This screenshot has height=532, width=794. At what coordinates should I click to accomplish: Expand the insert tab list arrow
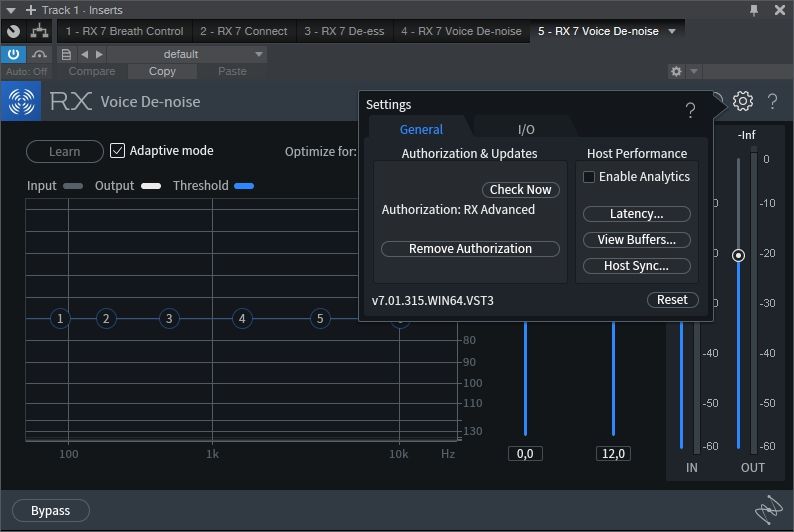click(x=672, y=31)
